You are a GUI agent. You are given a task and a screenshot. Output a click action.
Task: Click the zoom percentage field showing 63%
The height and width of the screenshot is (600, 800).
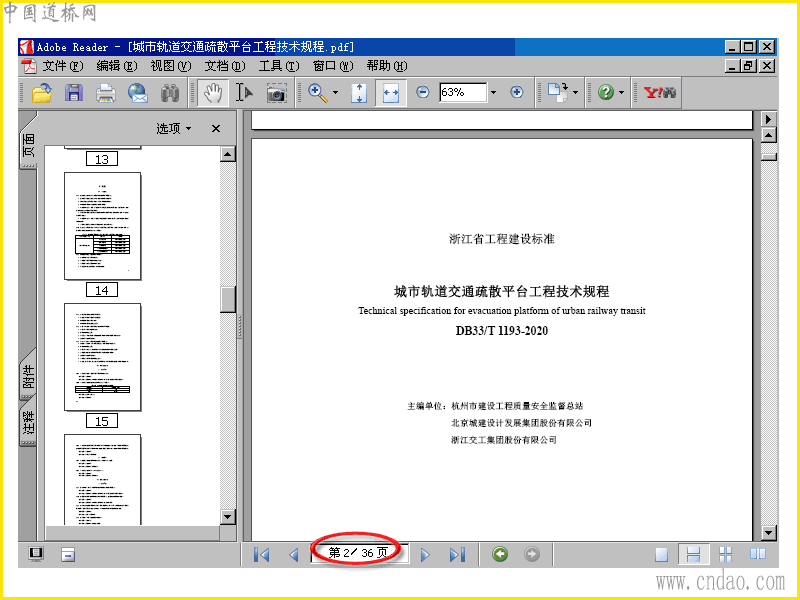463,92
